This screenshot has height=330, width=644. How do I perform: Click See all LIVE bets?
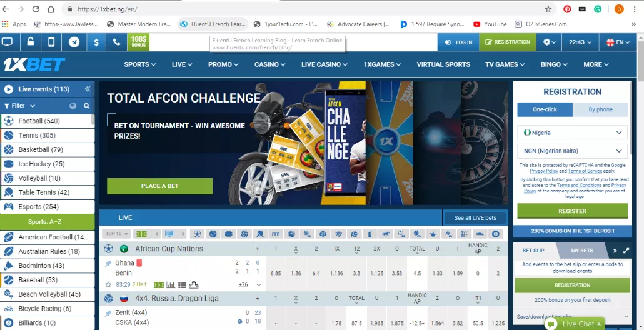click(475, 218)
